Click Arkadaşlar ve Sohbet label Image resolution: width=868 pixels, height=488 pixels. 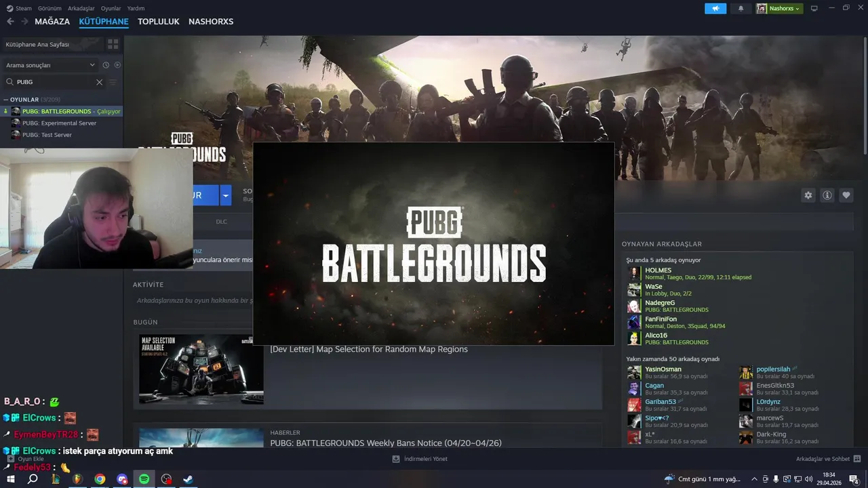tap(823, 459)
